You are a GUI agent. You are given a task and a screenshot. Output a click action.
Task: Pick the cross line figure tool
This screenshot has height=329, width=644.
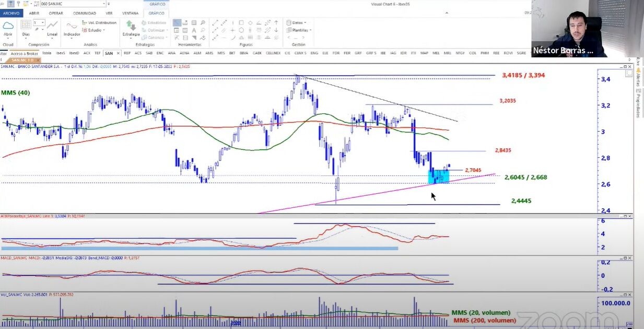pyautogui.click(x=232, y=30)
